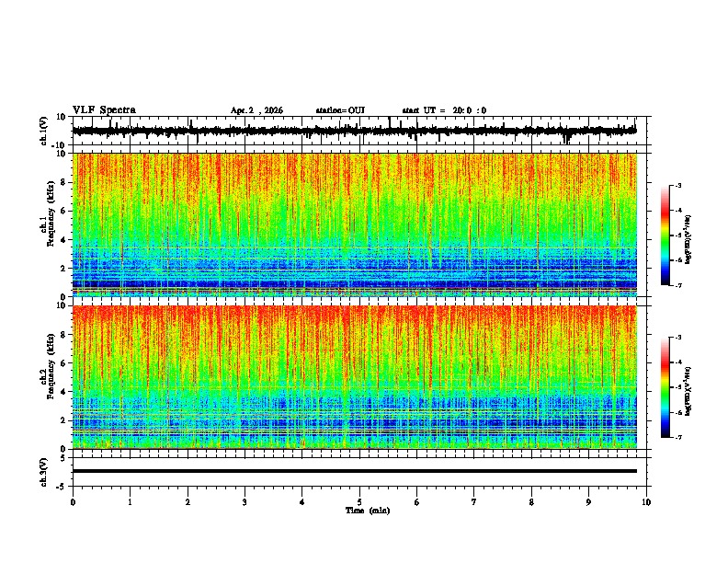Click the "ch.1(V)" waveform axis label
The height and width of the screenshot is (563, 728).
click(44, 131)
